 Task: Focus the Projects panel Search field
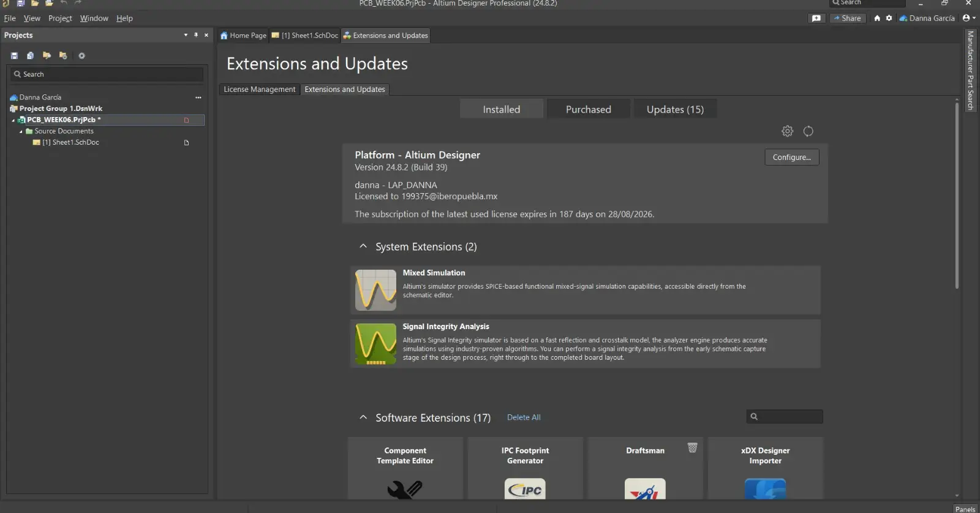(x=107, y=74)
